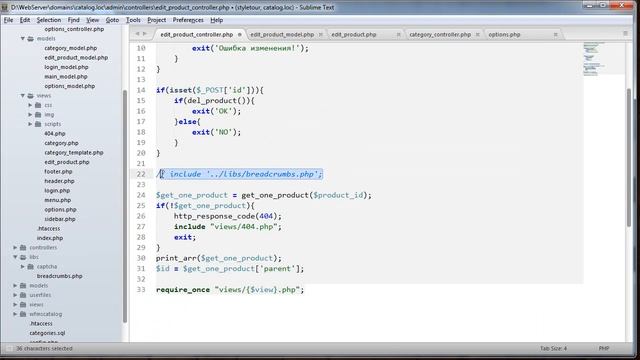Viewport: 640px width, 360px height.
Task: Open menu.php in sidebar
Action: tap(58, 200)
